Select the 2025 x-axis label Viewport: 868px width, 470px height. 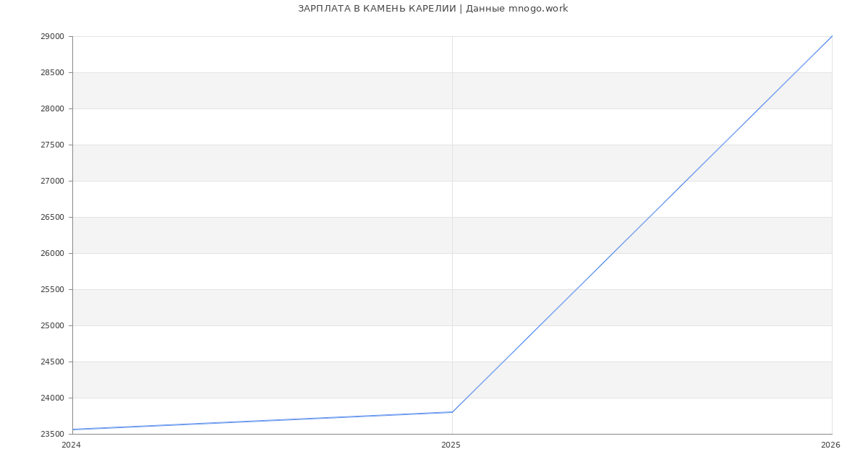coord(451,445)
